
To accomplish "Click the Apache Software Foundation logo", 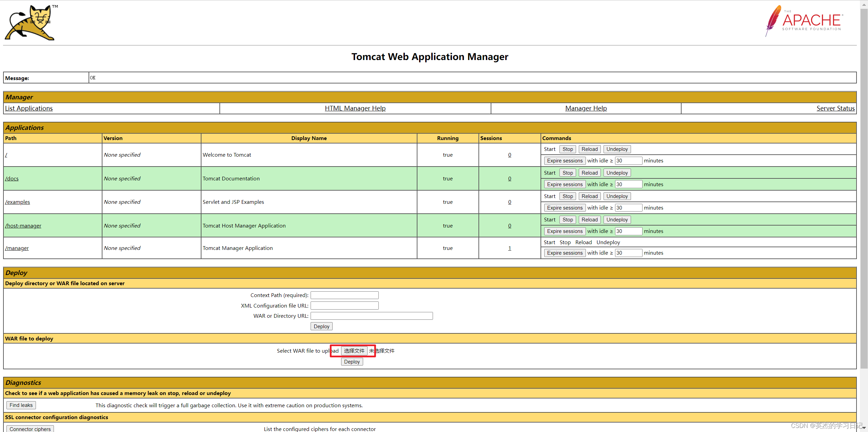I will tap(804, 21).
